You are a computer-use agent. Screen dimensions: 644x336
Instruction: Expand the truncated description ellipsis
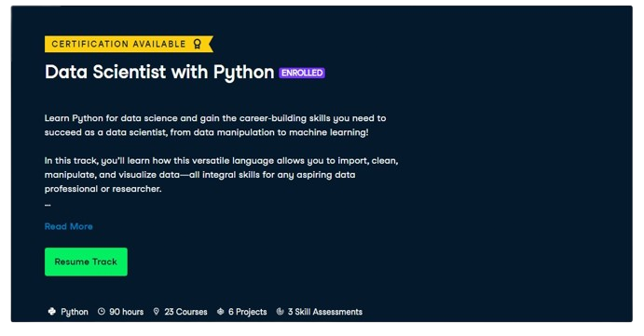pyautogui.click(x=48, y=205)
